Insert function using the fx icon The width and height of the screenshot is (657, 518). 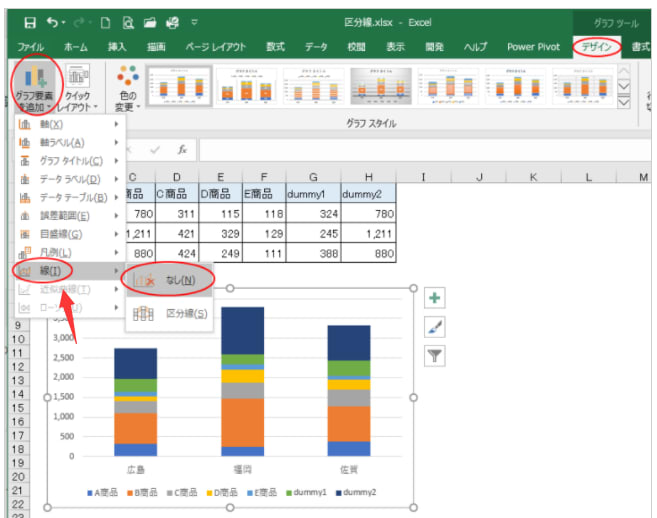point(181,149)
